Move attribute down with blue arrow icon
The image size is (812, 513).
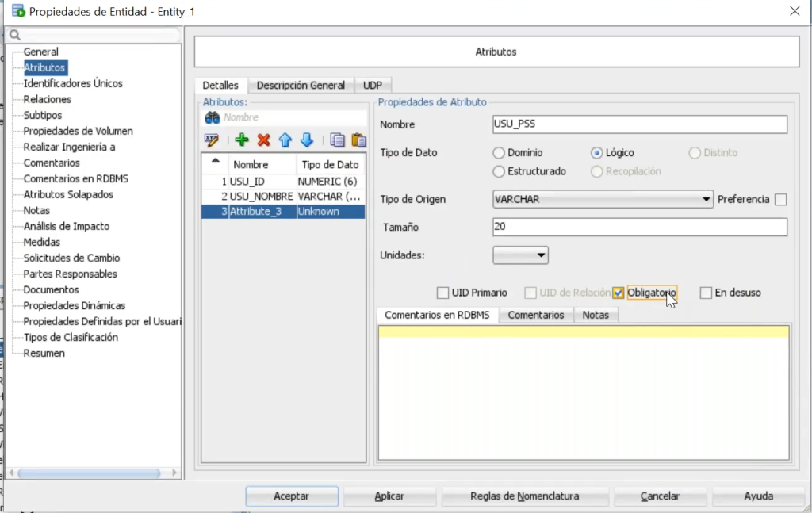point(307,140)
